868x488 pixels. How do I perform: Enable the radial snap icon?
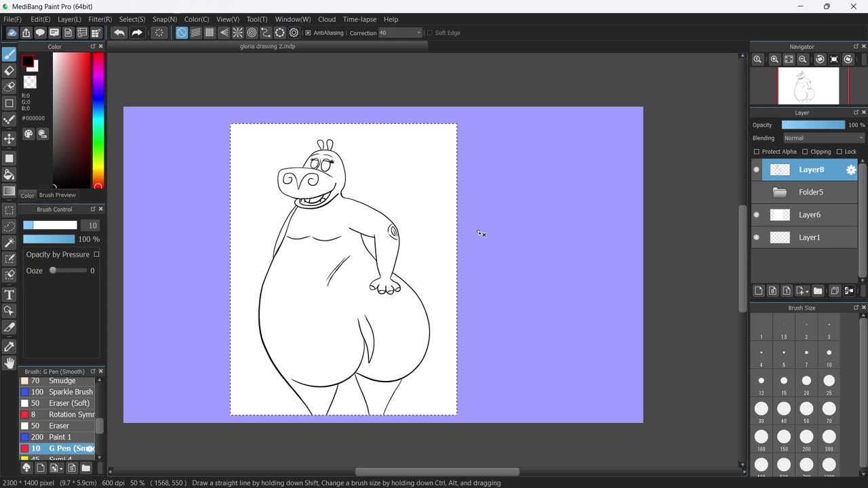pyautogui.click(x=238, y=33)
